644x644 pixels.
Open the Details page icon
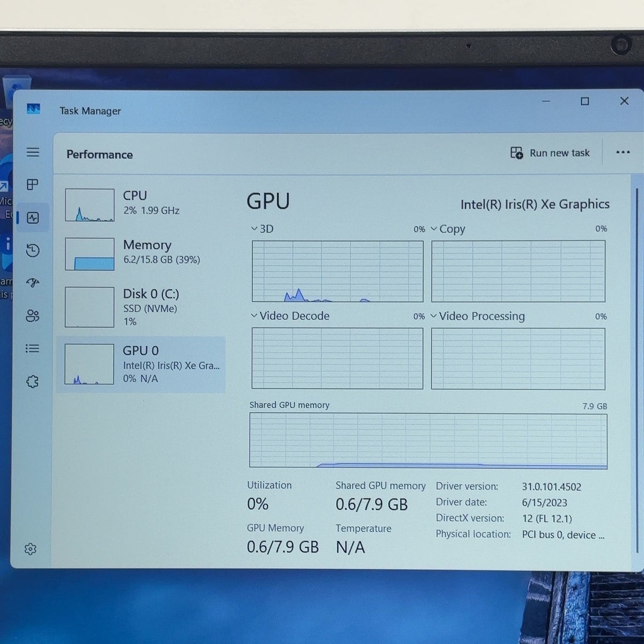click(x=33, y=349)
